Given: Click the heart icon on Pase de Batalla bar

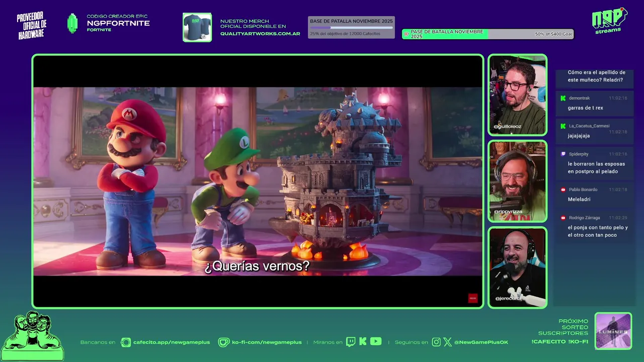Looking at the screenshot, I should pyautogui.click(x=406, y=34).
